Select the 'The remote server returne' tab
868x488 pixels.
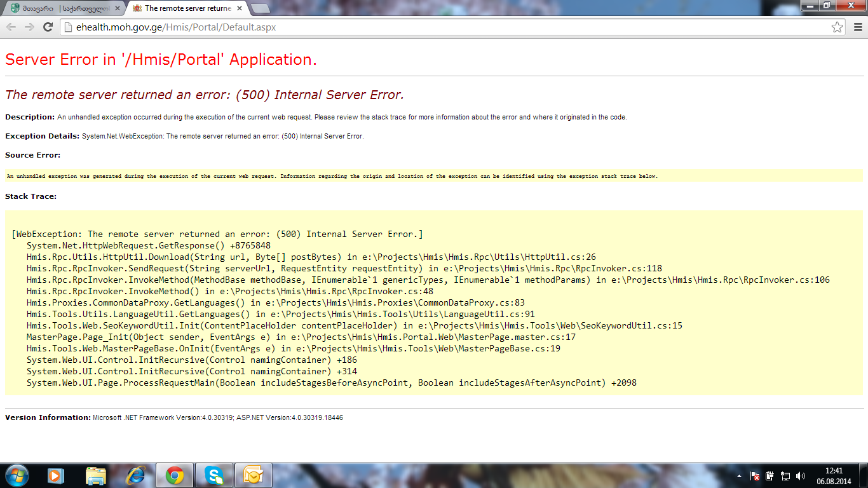coord(184,8)
